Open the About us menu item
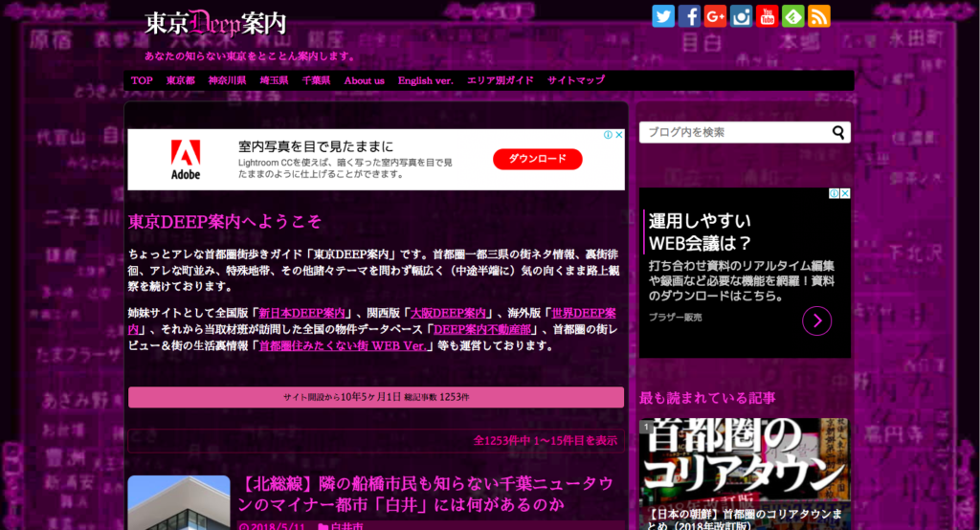Image resolution: width=980 pixels, height=530 pixels. (365, 80)
